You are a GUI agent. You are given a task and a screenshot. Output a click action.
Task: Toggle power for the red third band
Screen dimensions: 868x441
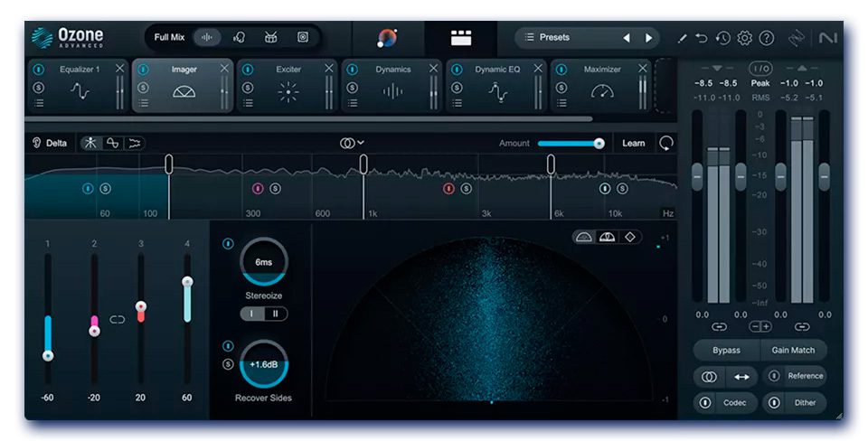point(448,189)
